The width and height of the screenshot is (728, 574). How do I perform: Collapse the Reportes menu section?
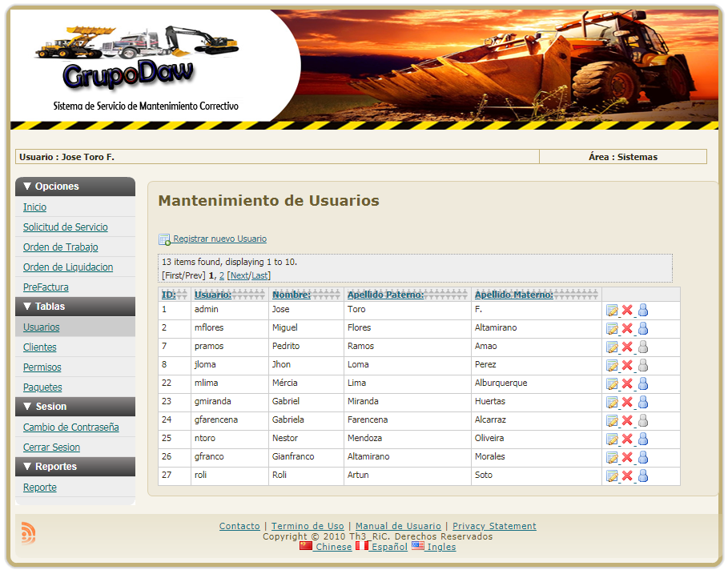(x=75, y=467)
